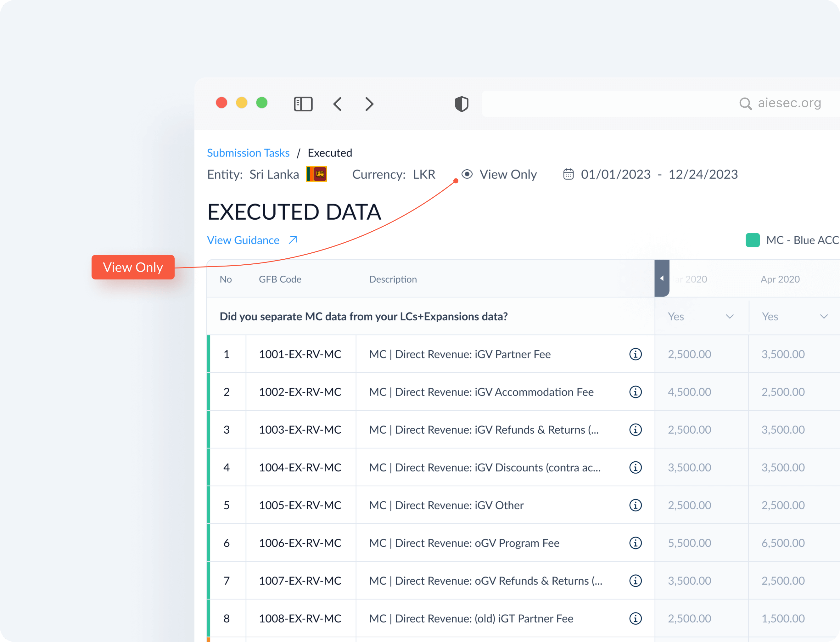
Task: Go forward with the browser forward arrow
Action: click(369, 104)
